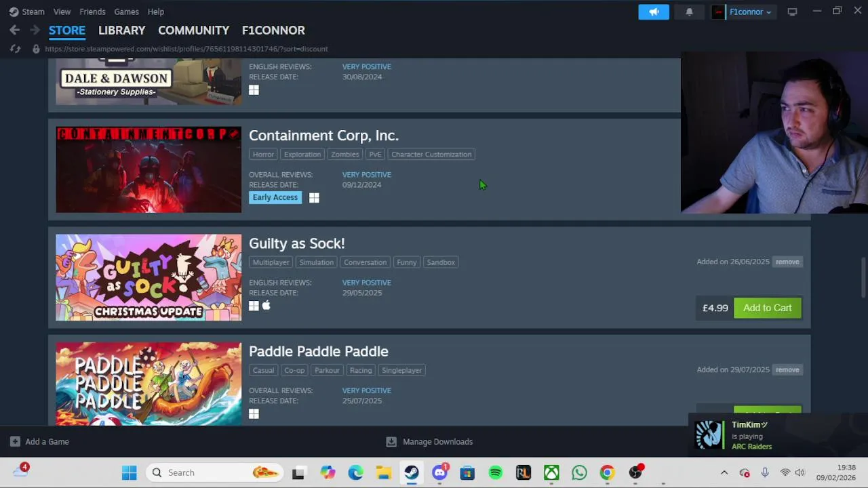The height and width of the screenshot is (488, 868).
Task: Expand the system tray hidden icons chevron
Action: click(724, 472)
